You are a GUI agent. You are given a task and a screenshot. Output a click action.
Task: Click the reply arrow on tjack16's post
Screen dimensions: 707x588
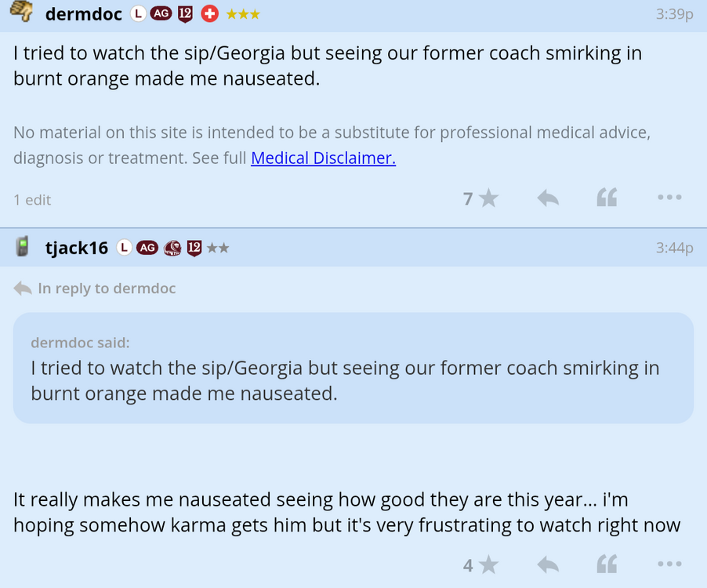tap(547, 564)
